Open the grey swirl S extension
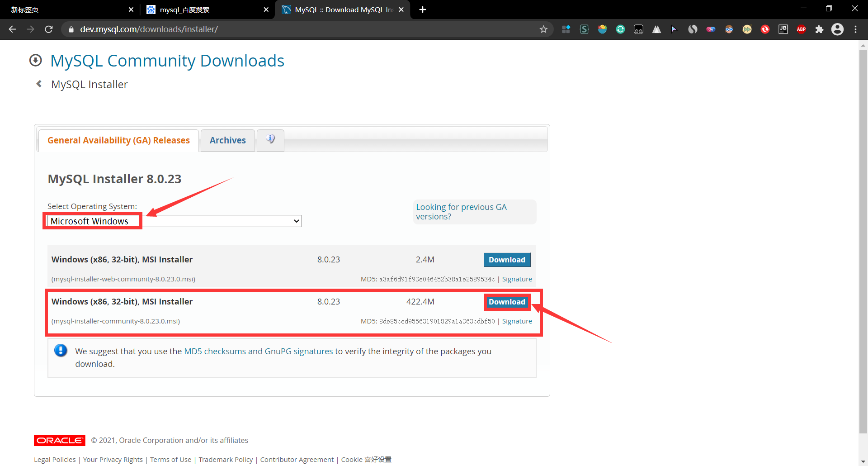 [693, 29]
